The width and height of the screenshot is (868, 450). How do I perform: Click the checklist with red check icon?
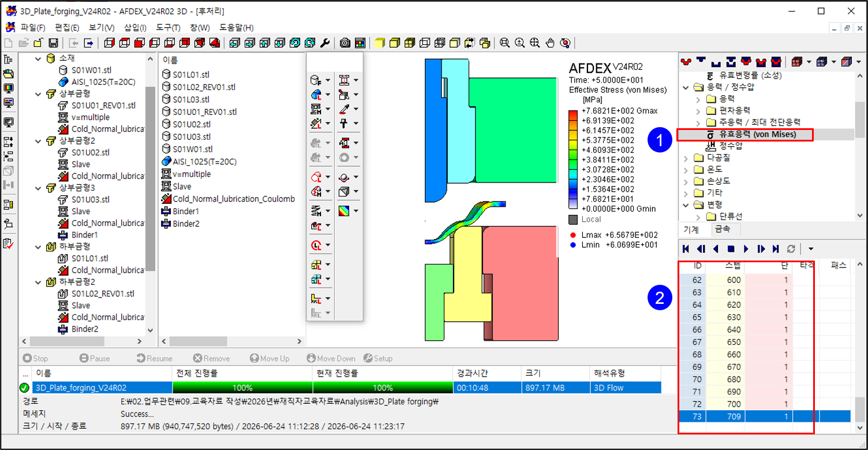(x=9, y=244)
